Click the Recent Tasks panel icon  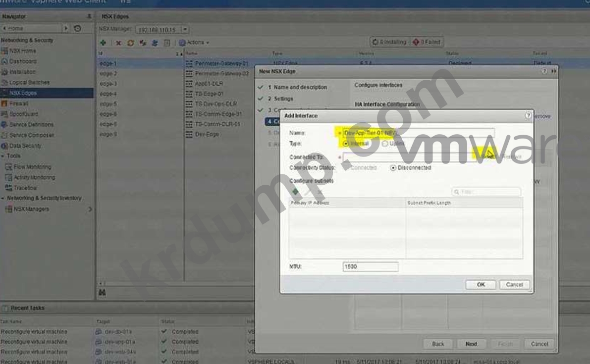coord(5,308)
